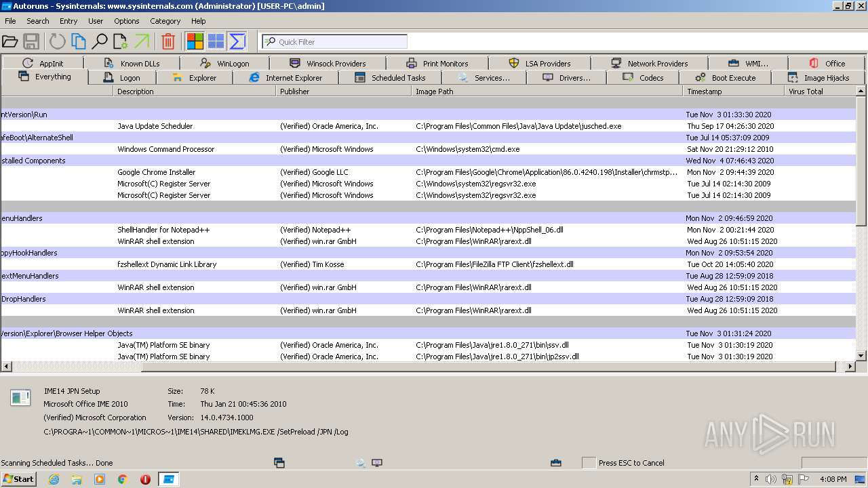The image size is (868, 488).
Task: Sort by the Image Path column header
Action: tap(547, 91)
